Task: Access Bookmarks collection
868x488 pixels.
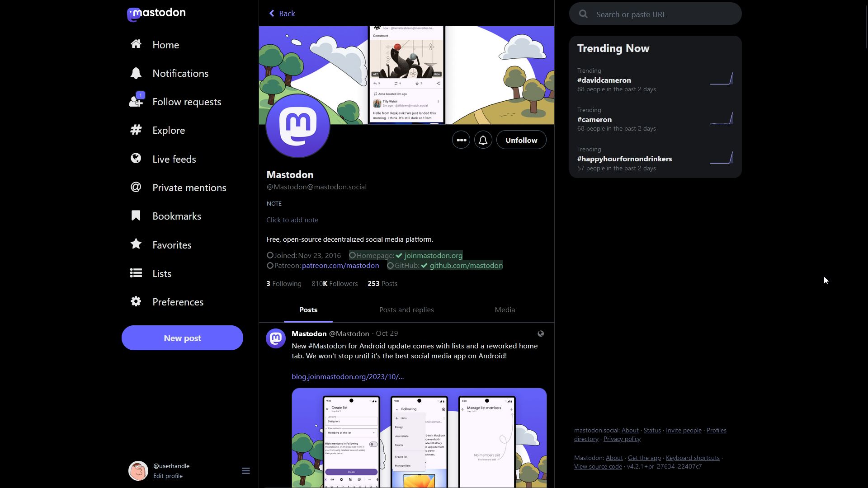Action: (x=176, y=216)
